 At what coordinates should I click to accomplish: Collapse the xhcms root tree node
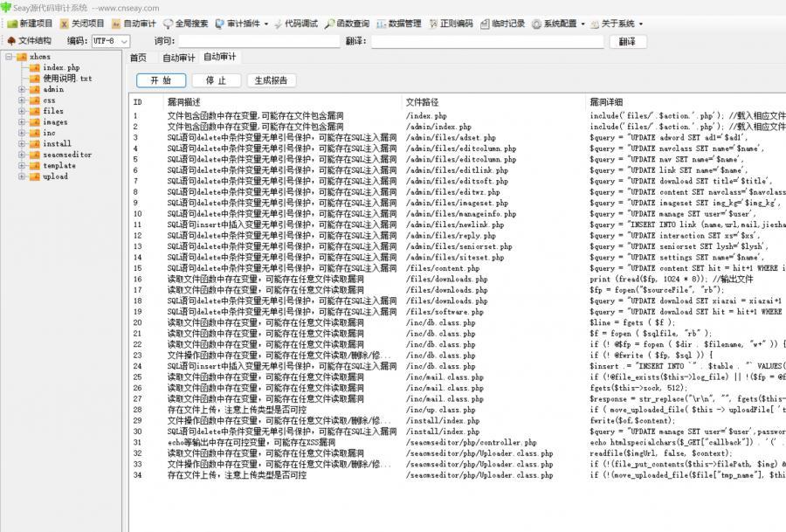click(x=9, y=57)
